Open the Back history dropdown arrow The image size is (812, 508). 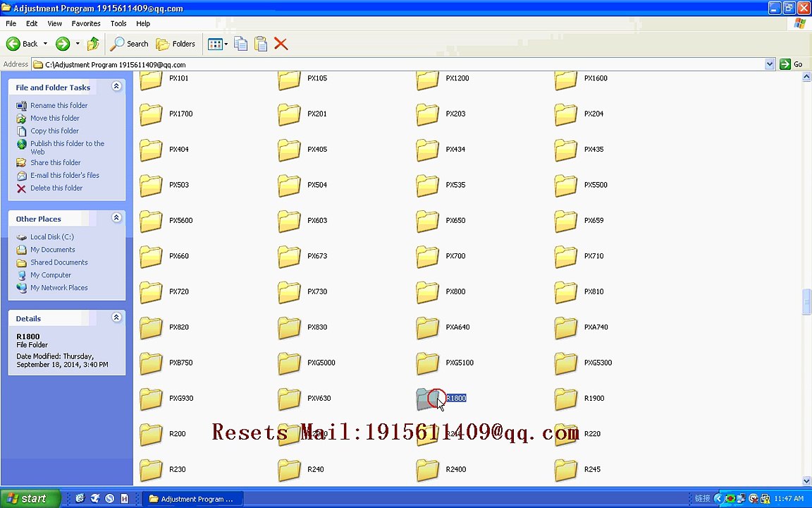click(45, 44)
